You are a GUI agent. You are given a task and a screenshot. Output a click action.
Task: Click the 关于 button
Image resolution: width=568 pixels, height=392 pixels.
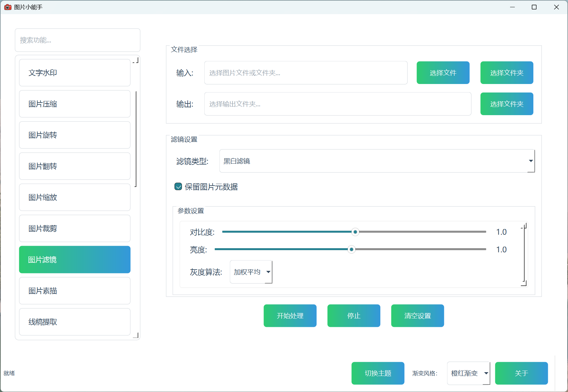(521, 373)
